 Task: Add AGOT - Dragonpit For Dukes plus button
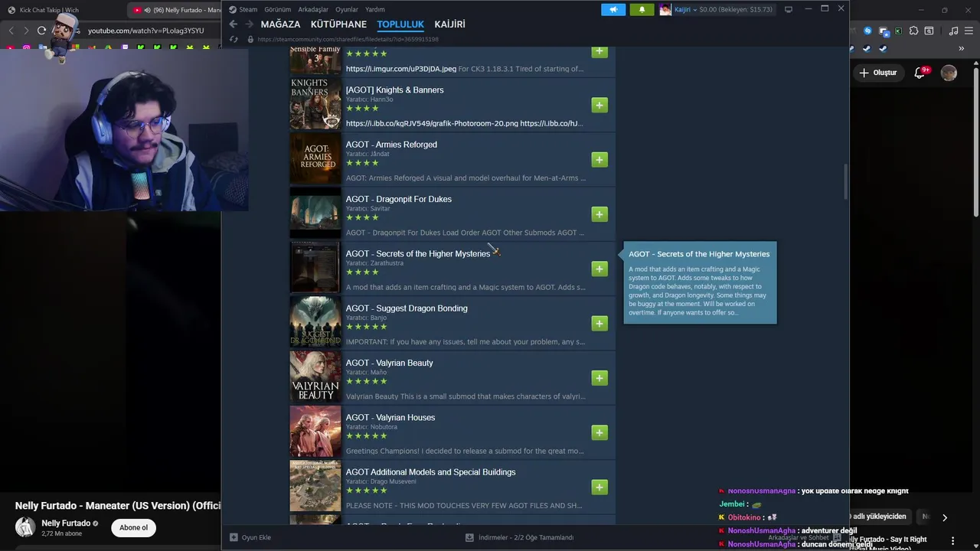(x=599, y=214)
